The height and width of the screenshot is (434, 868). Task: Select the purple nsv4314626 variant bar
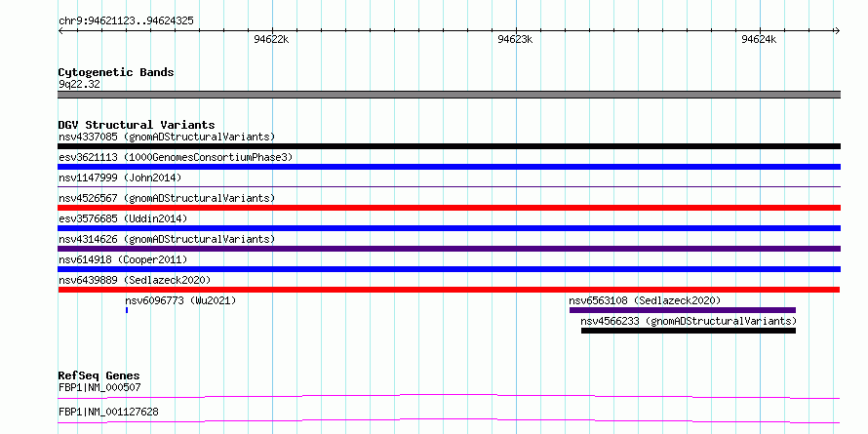click(x=449, y=249)
